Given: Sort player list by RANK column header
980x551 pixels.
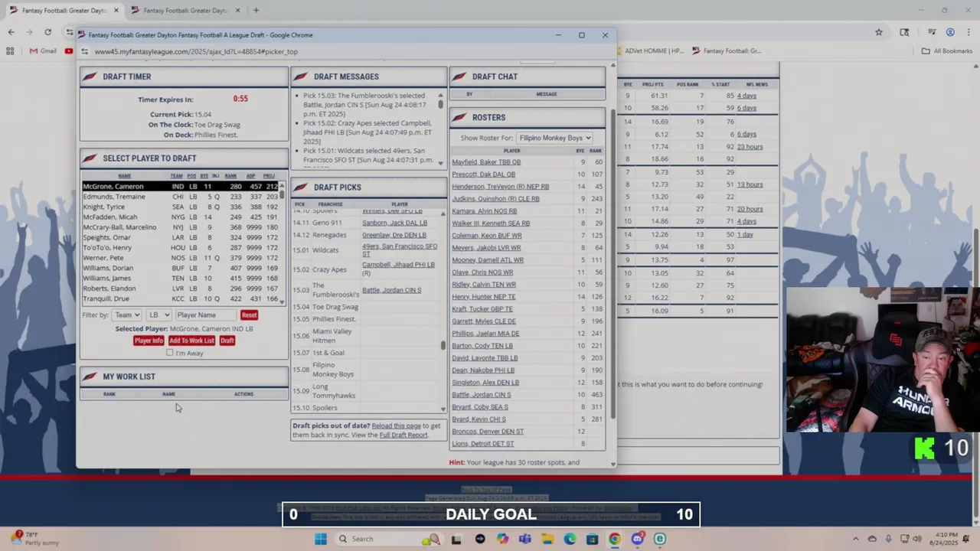Looking at the screenshot, I should tap(230, 176).
